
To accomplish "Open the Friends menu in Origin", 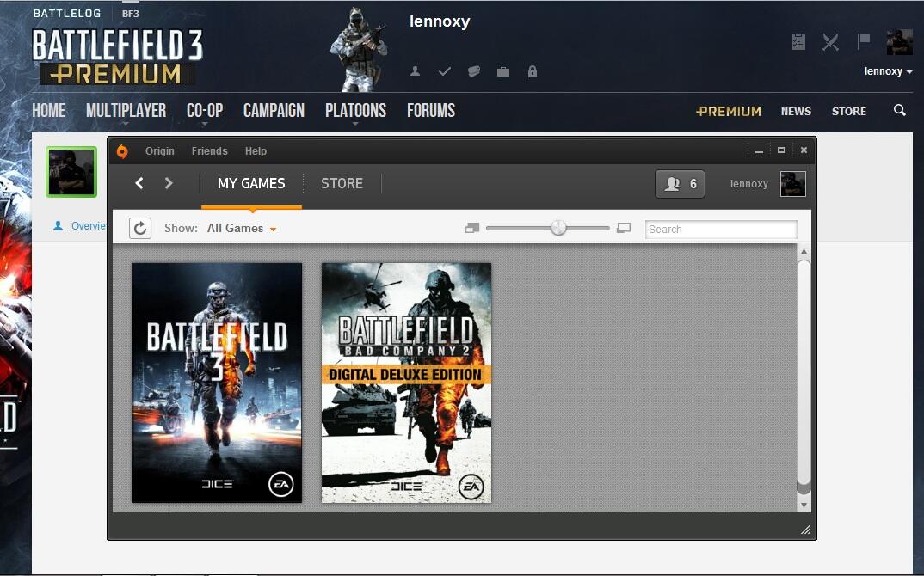I will point(209,150).
